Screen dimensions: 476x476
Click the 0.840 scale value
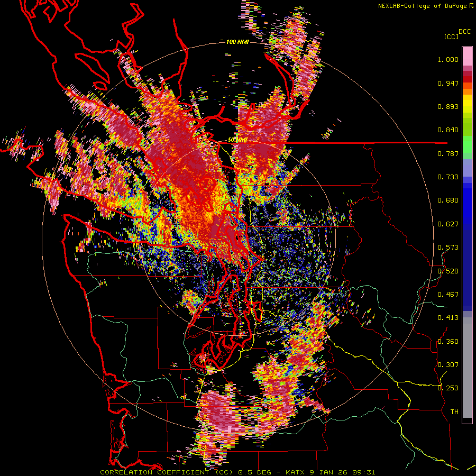tap(448, 130)
